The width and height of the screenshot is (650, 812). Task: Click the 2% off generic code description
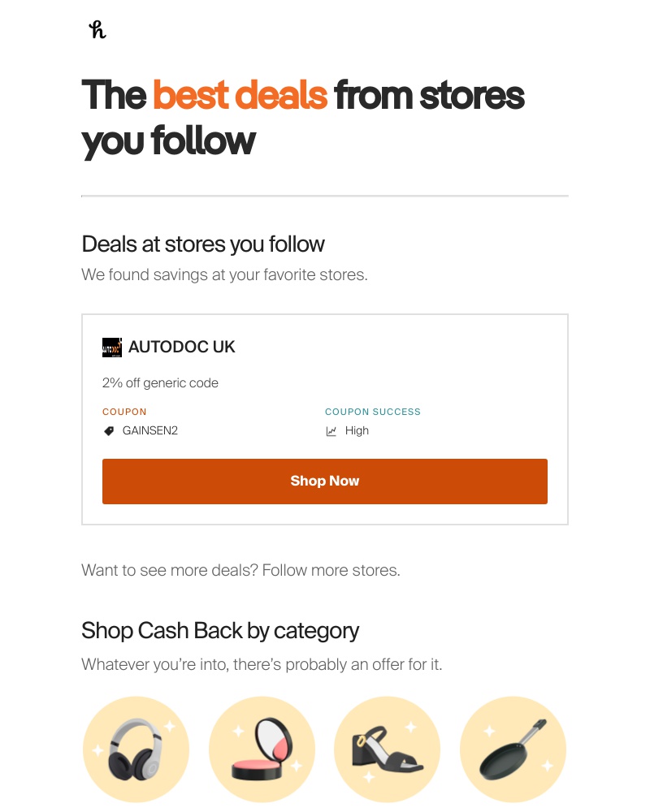click(160, 382)
